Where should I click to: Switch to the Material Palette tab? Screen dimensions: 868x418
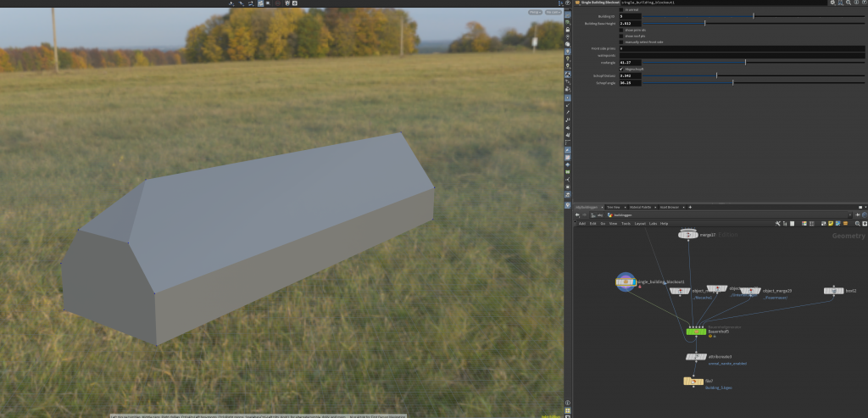tap(640, 207)
